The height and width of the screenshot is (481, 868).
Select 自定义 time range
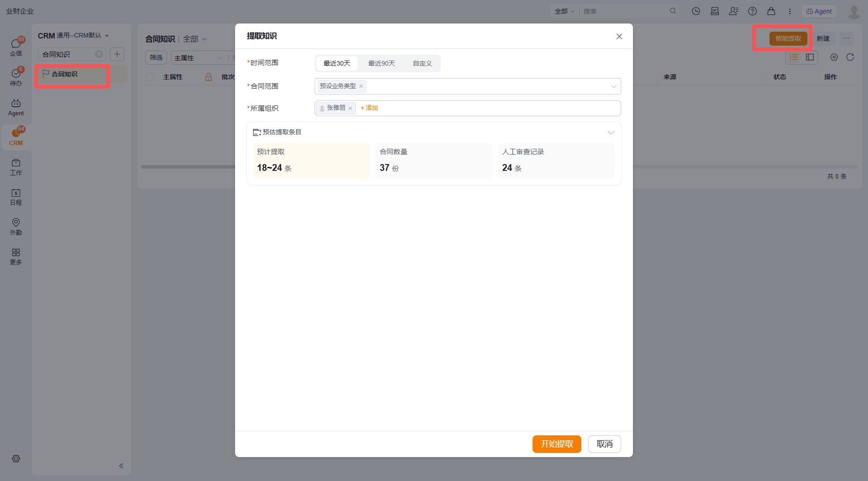pyautogui.click(x=422, y=63)
